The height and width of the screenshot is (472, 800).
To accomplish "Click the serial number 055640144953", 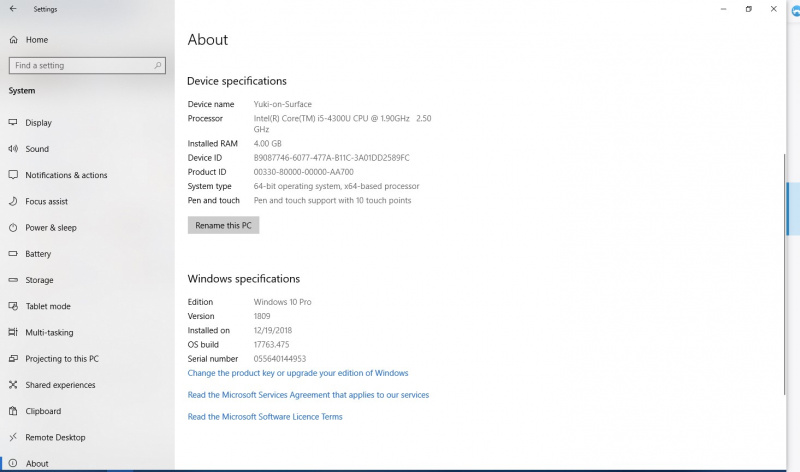I will (280, 359).
